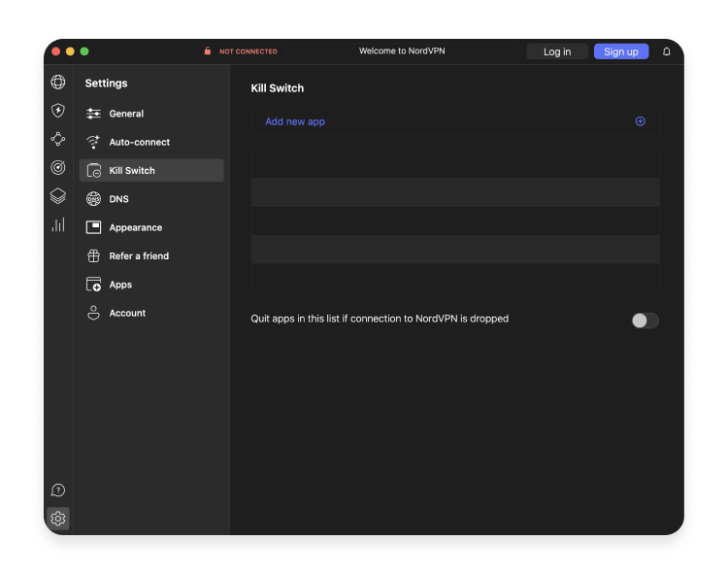
Task: Click the Add new app link
Action: 295,121
